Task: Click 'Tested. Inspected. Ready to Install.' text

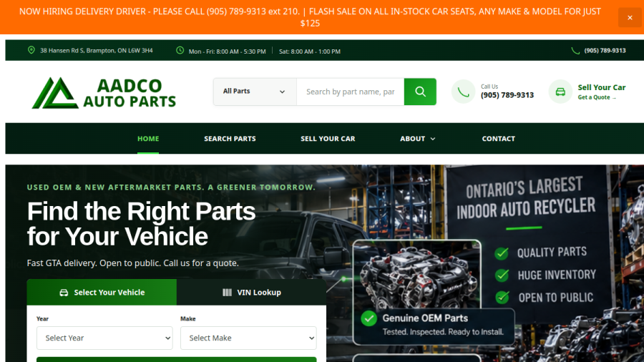Action: point(443,332)
